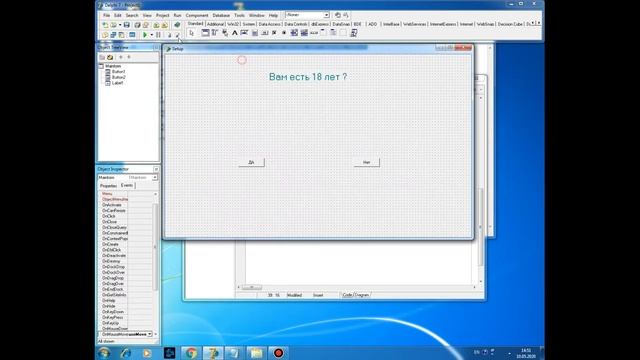Click the Trace Into toolbar icon
Viewport: 640px width, 360px height.
pyautogui.click(x=169, y=35)
